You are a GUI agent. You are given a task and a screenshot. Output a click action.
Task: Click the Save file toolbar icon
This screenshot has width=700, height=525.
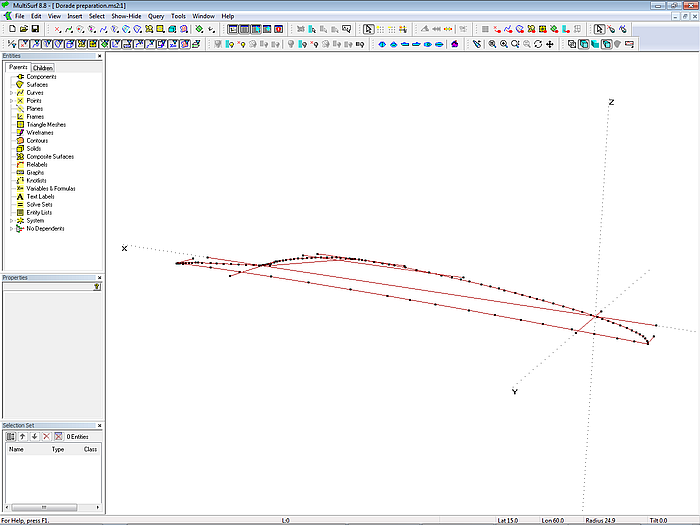click(x=34, y=29)
